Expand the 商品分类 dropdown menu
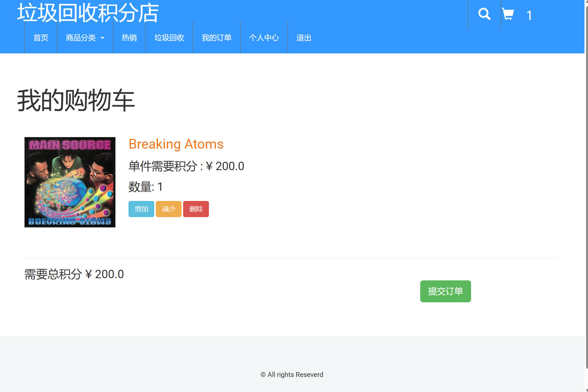This screenshot has width=588, height=392. coord(82,38)
